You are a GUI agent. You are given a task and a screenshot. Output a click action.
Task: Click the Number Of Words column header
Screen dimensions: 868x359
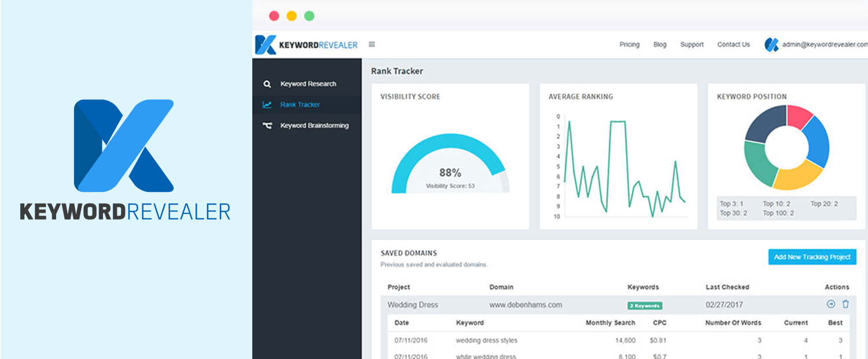pyautogui.click(x=733, y=323)
